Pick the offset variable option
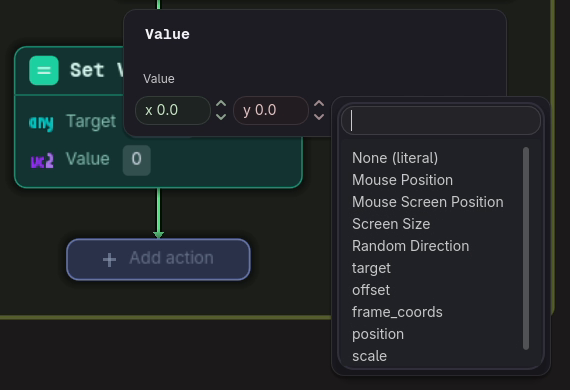Image resolution: width=570 pixels, height=390 pixels. coord(371,290)
